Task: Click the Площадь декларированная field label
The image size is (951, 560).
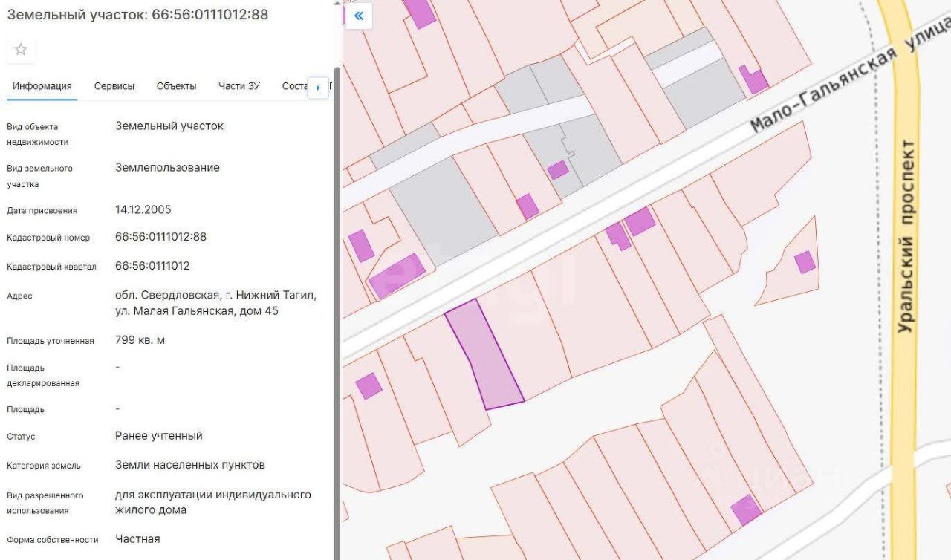Action: pyautogui.click(x=43, y=375)
